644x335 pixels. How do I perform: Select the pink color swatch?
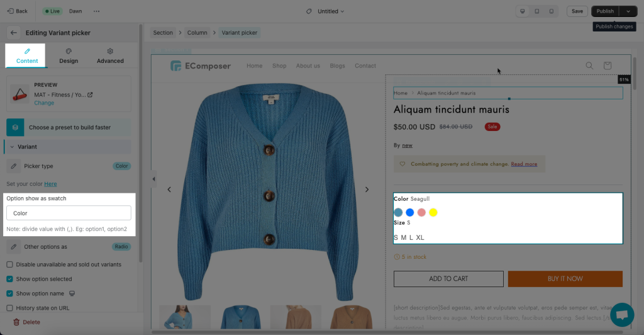tap(421, 212)
